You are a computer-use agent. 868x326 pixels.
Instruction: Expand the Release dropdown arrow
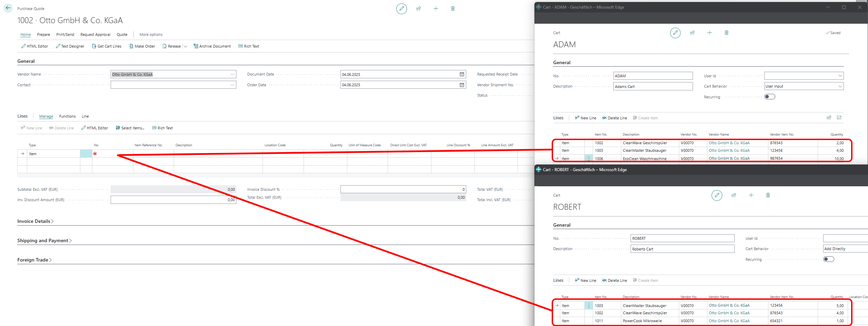click(x=185, y=47)
